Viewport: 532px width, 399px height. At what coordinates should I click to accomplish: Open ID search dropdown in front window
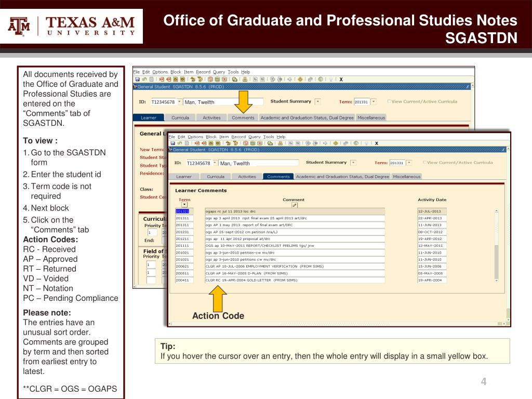(x=215, y=163)
